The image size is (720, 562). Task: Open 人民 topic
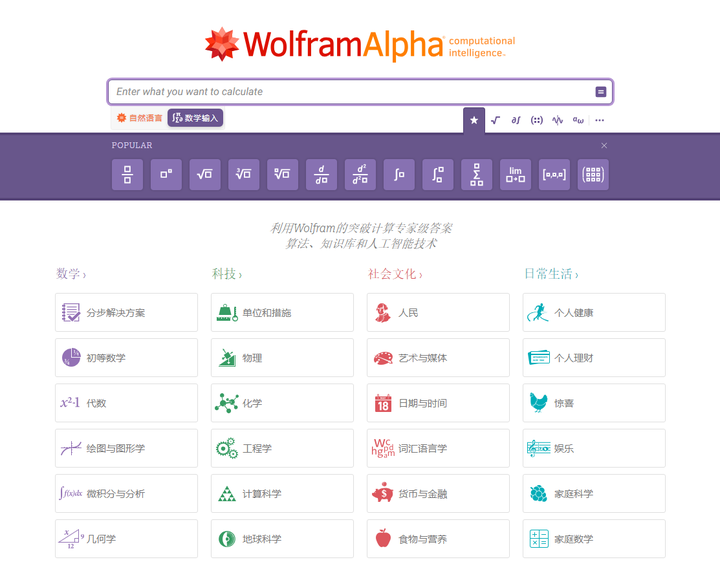coord(438,313)
